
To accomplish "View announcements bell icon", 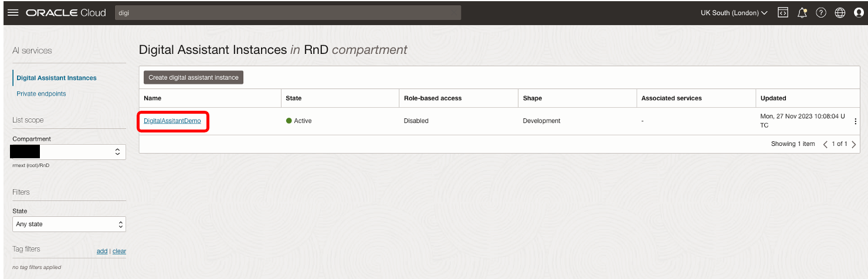I will tap(802, 12).
